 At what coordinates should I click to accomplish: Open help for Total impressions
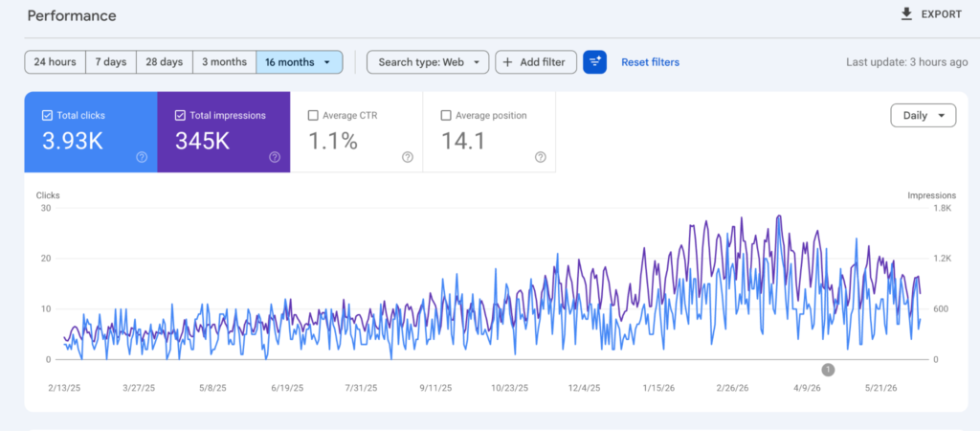point(275,157)
